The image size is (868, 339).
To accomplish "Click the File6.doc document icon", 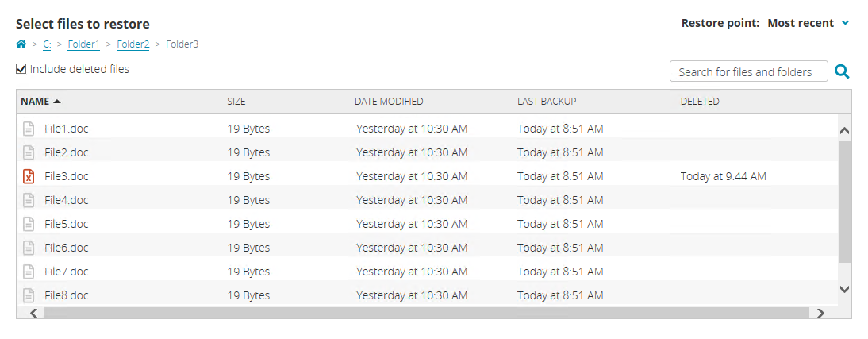I will tap(29, 248).
